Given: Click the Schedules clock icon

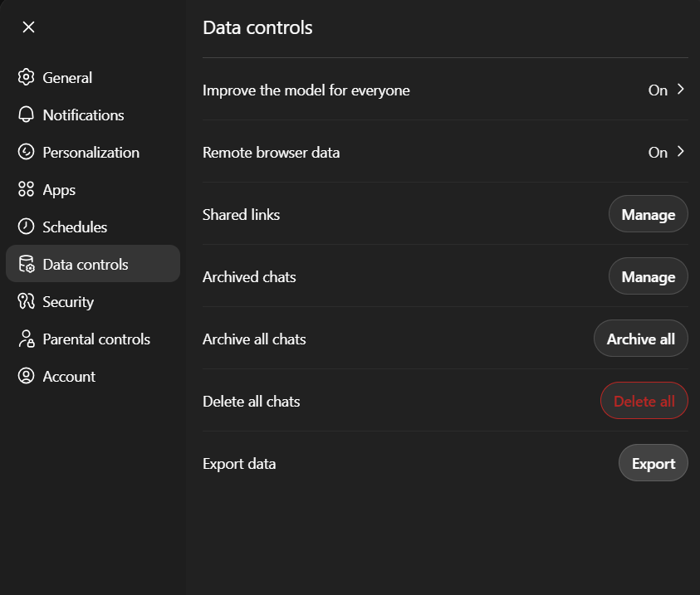Looking at the screenshot, I should [27, 227].
